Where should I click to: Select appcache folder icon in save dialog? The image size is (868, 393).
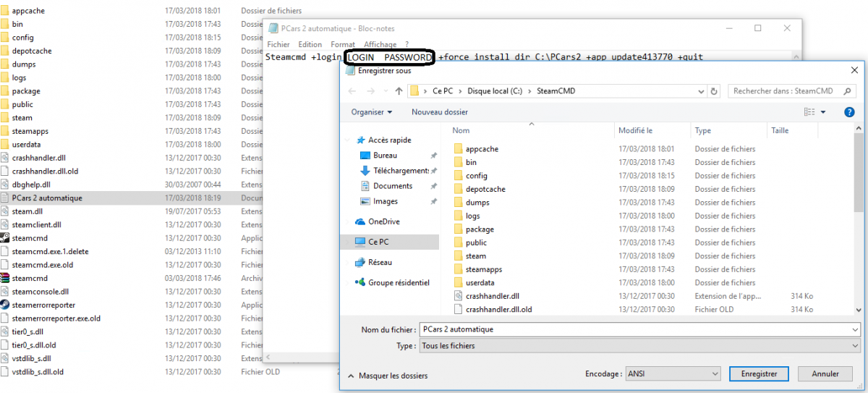pyautogui.click(x=458, y=148)
